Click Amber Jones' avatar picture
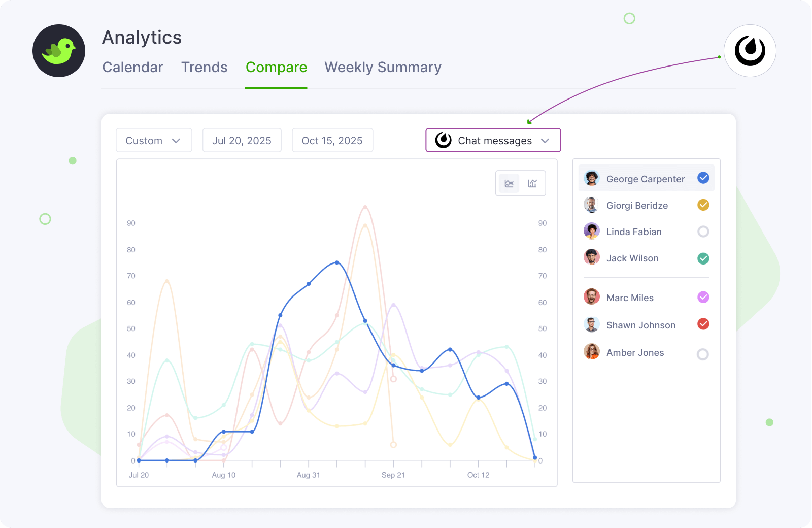The height and width of the screenshot is (528, 812). pos(591,352)
